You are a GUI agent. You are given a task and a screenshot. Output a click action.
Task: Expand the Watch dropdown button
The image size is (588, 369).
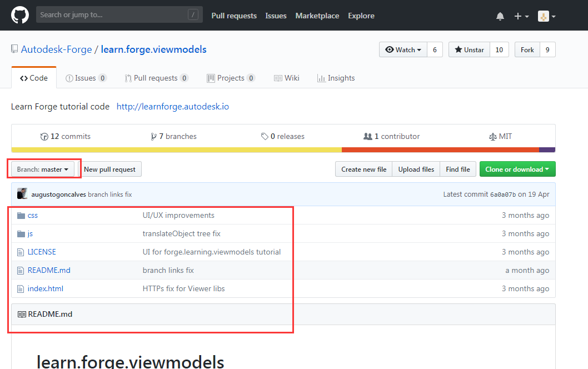pyautogui.click(x=403, y=49)
